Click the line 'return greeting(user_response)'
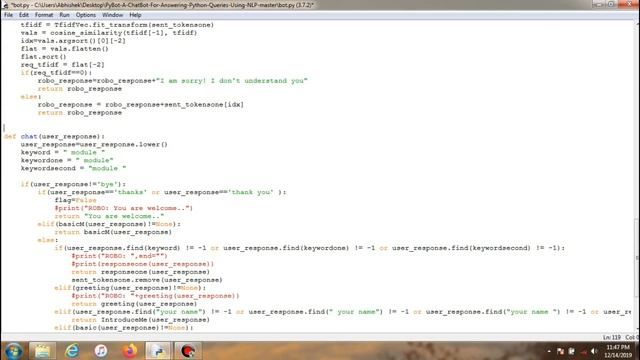This screenshot has width=640, height=360. [134, 304]
